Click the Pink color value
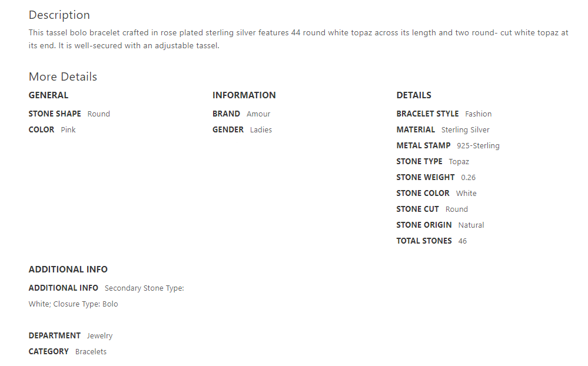This screenshot has height=366, width=588. coord(68,130)
